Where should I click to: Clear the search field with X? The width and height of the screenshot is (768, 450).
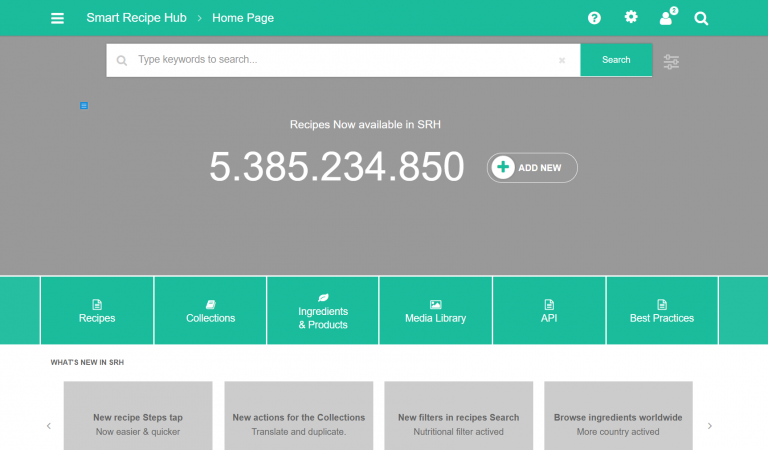[x=562, y=60]
